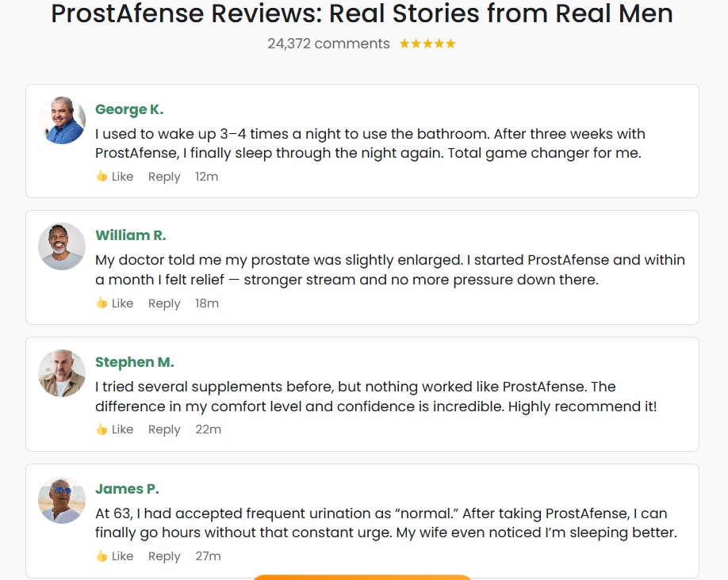Viewport: 728px width, 580px height.
Task: Click the 12m timestamp on George's comment
Action: coord(207,177)
